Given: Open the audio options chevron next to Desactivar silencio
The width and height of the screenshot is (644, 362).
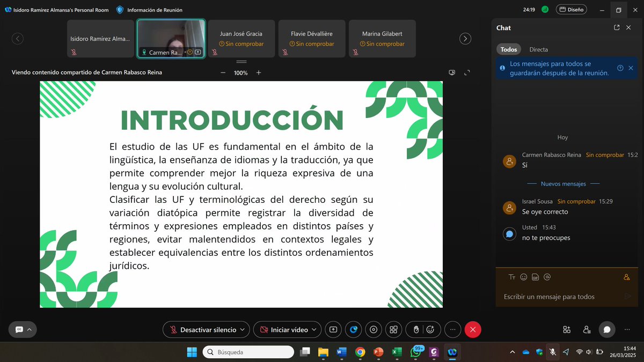Looking at the screenshot, I should coord(243,329).
